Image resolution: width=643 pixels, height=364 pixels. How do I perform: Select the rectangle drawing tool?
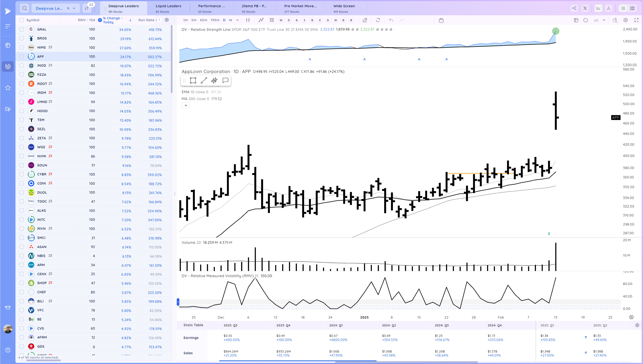193,80
